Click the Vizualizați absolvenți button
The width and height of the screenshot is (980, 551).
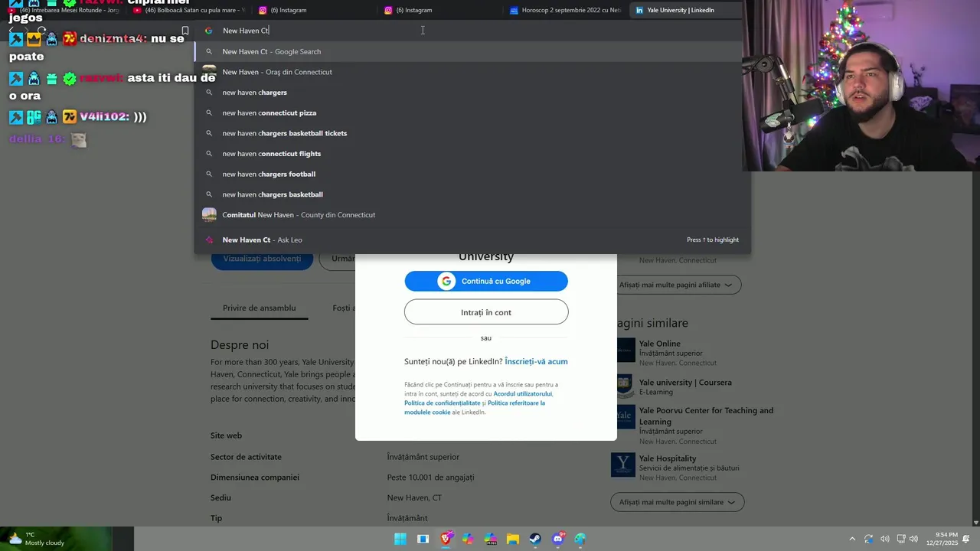coord(262,259)
